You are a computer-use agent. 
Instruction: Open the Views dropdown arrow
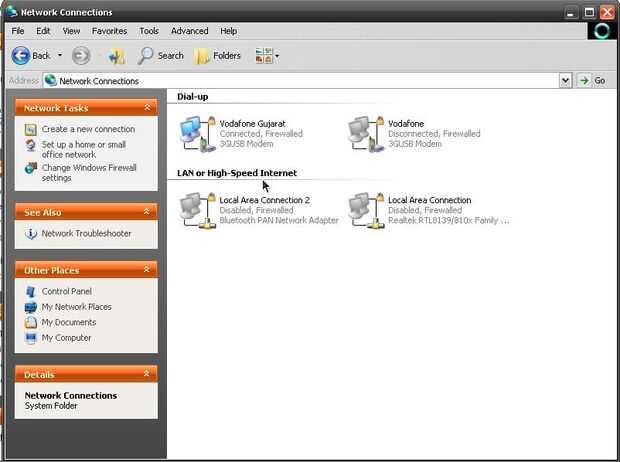tap(277, 56)
